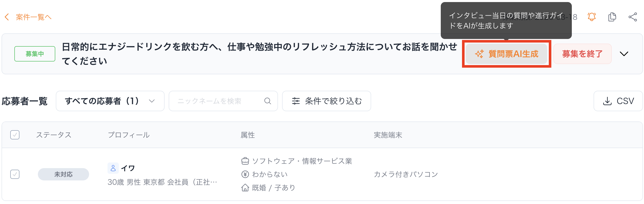Click the 募集を終了 button

click(582, 54)
